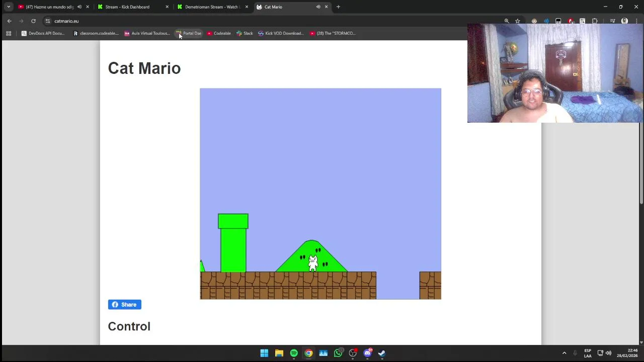644x362 pixels.
Task: Open the (28) The "STORMCO... bookmark
Action: point(333,33)
